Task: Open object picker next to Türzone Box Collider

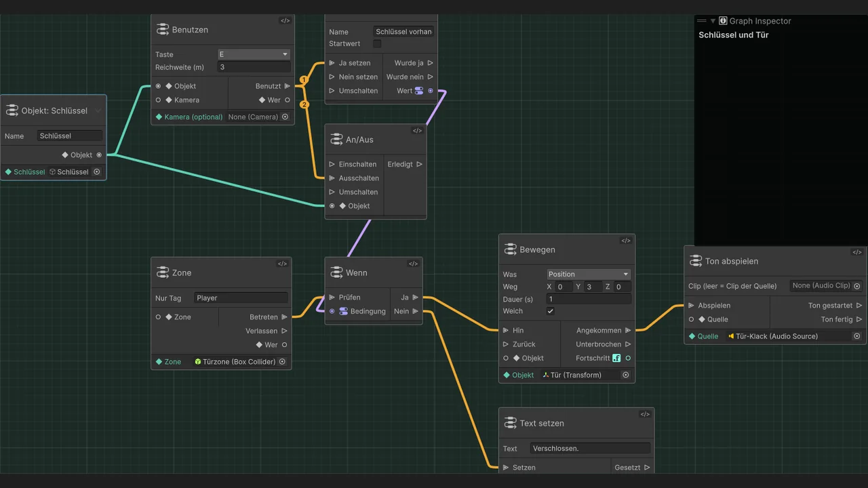Action: pos(282,362)
